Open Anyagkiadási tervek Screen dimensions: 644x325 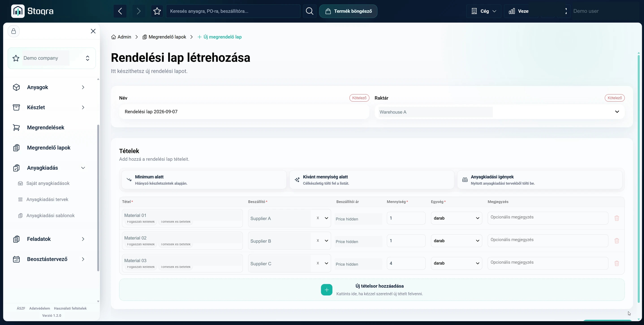coord(43,199)
